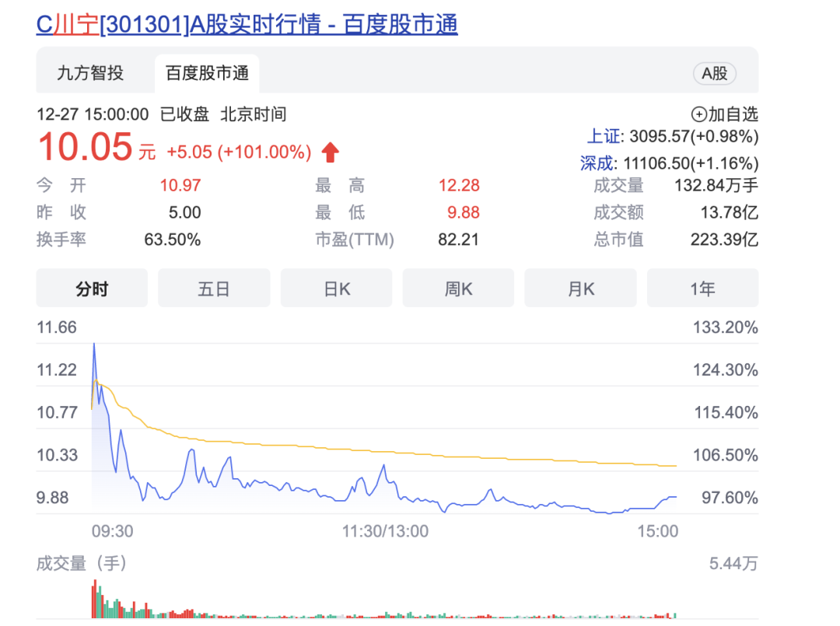Switch chart to 五日 view
840x626 pixels.
tap(214, 288)
